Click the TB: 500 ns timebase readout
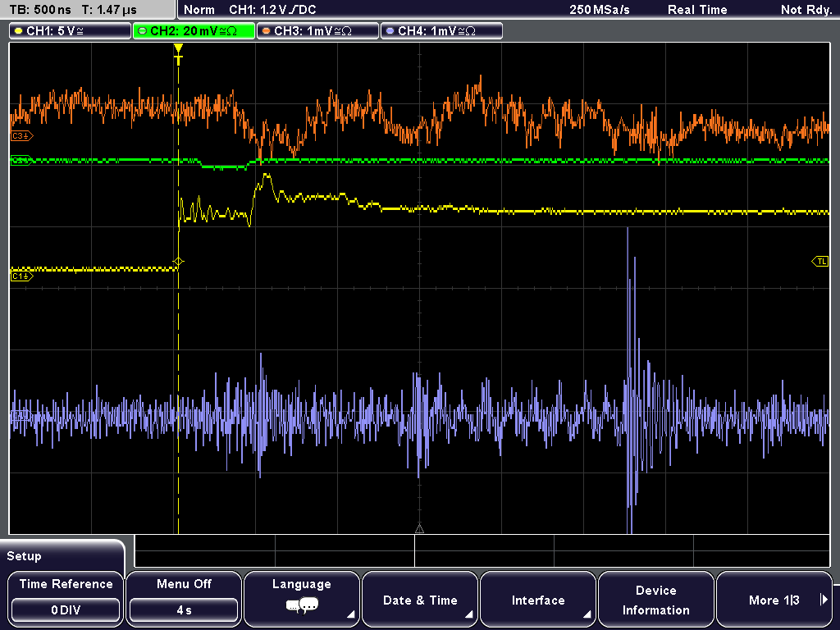This screenshot has height=630, width=840. (x=41, y=10)
